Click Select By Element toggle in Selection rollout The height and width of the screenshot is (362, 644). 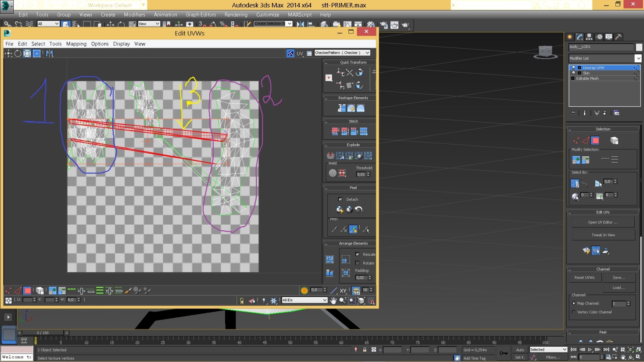(x=614, y=141)
